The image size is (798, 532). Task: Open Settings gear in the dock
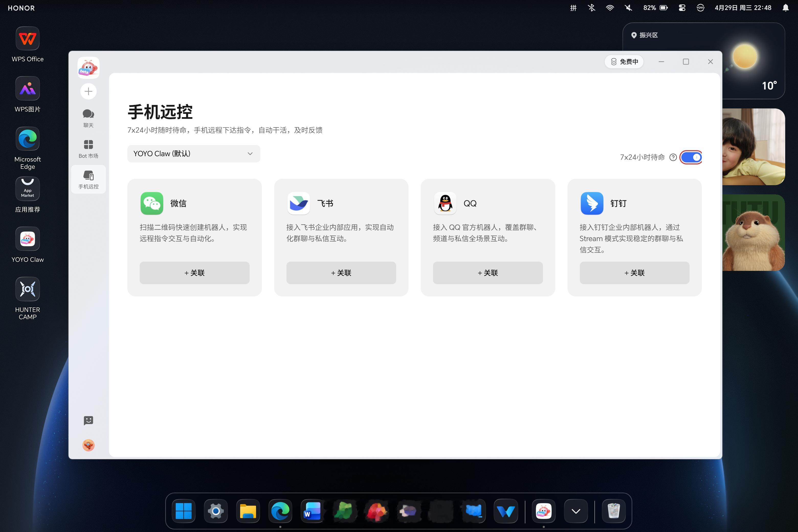click(215, 511)
